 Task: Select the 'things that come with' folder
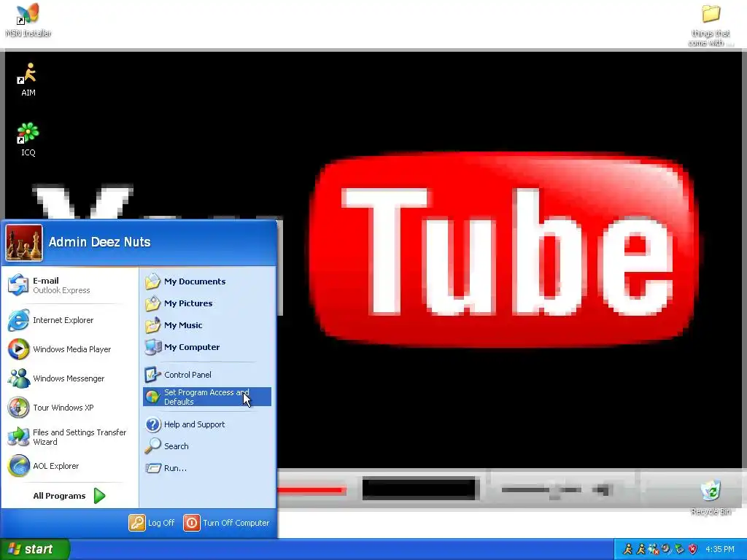(x=711, y=25)
